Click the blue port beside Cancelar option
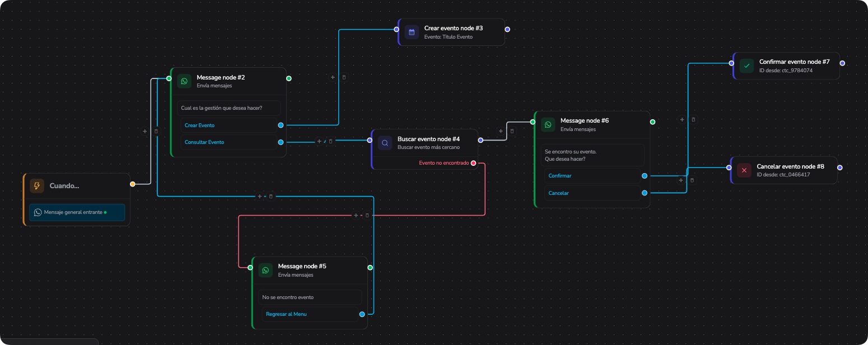Viewport: 868px width, 345px height. pos(645,193)
